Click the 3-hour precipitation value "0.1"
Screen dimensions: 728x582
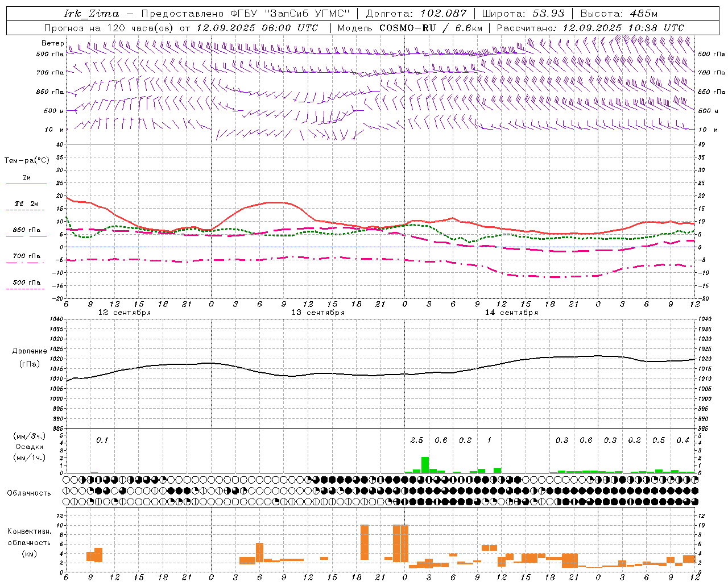coord(102,440)
